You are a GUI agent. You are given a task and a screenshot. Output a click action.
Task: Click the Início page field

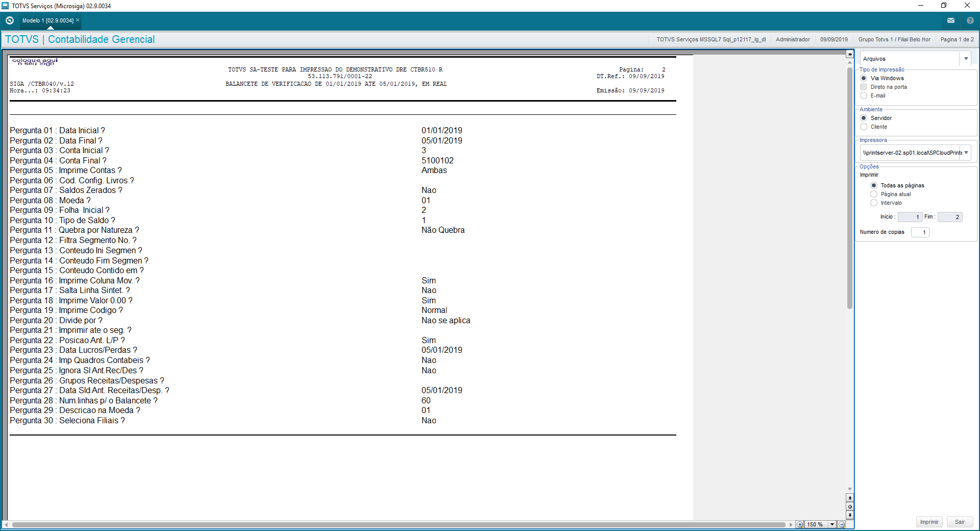click(910, 217)
